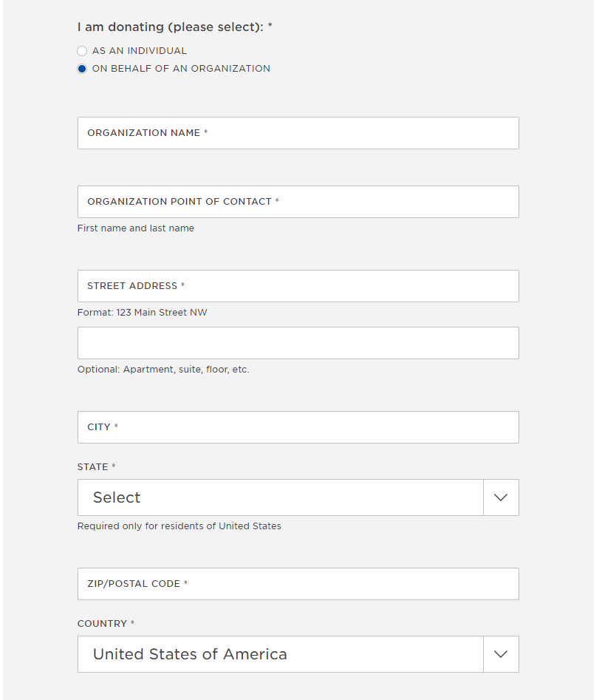Viewport: 599px width, 700px height.
Task: Choose the "On behalf of an organization" radio
Action: [82, 69]
